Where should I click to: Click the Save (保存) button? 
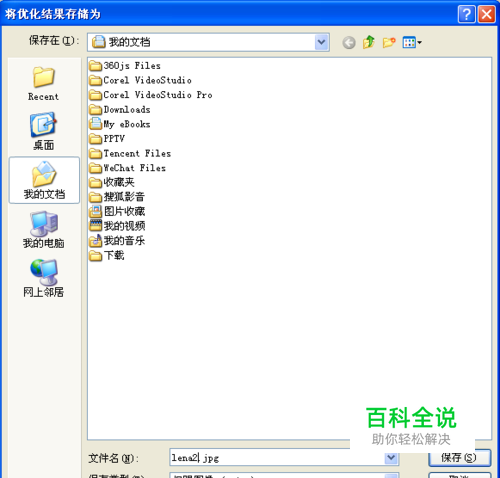pos(459,458)
